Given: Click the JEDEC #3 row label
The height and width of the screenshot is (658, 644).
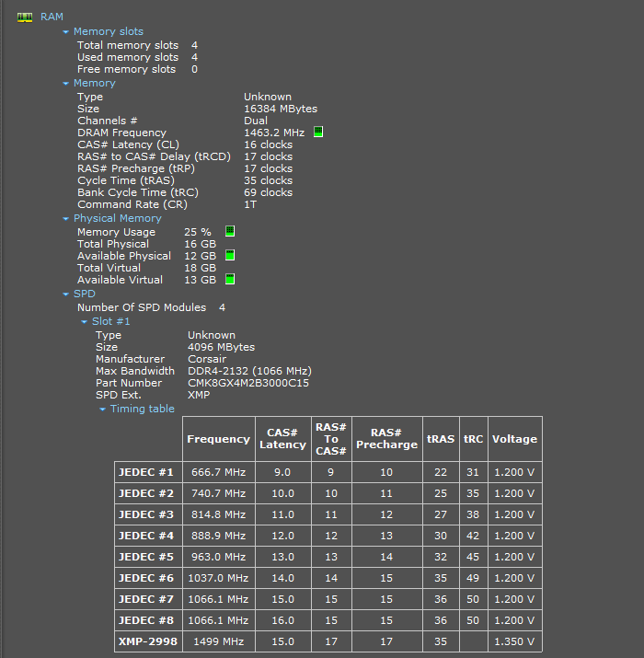Looking at the screenshot, I should point(146,514).
